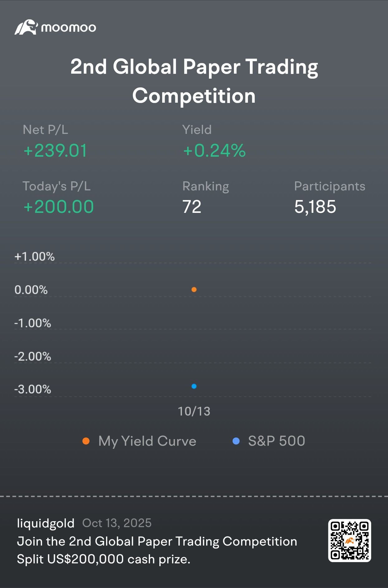Click the 10/13 date axis label

[x=194, y=411]
